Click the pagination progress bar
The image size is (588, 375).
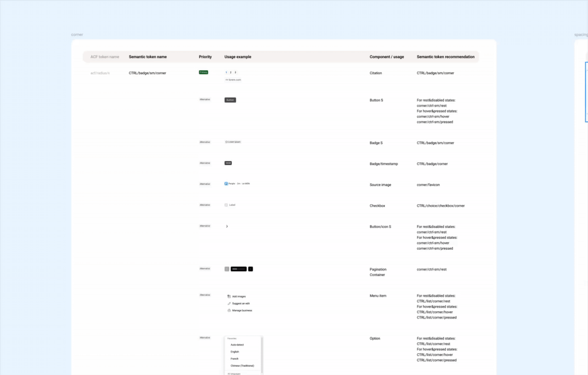pyautogui.click(x=238, y=269)
